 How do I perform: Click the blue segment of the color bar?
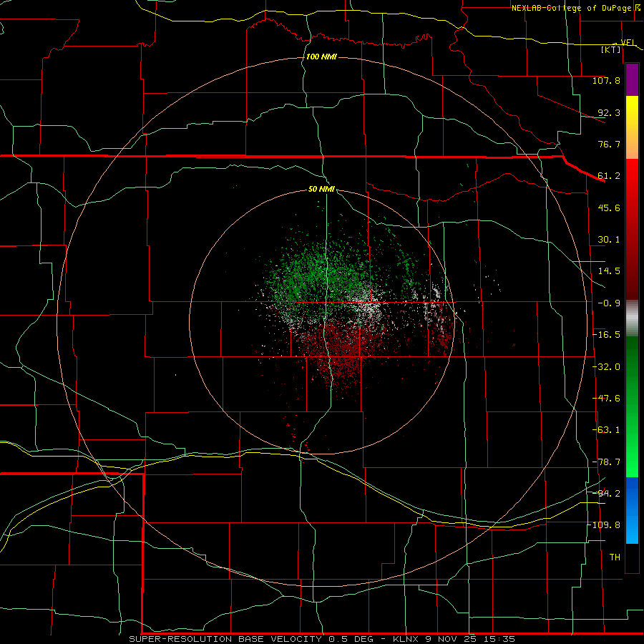click(632, 510)
